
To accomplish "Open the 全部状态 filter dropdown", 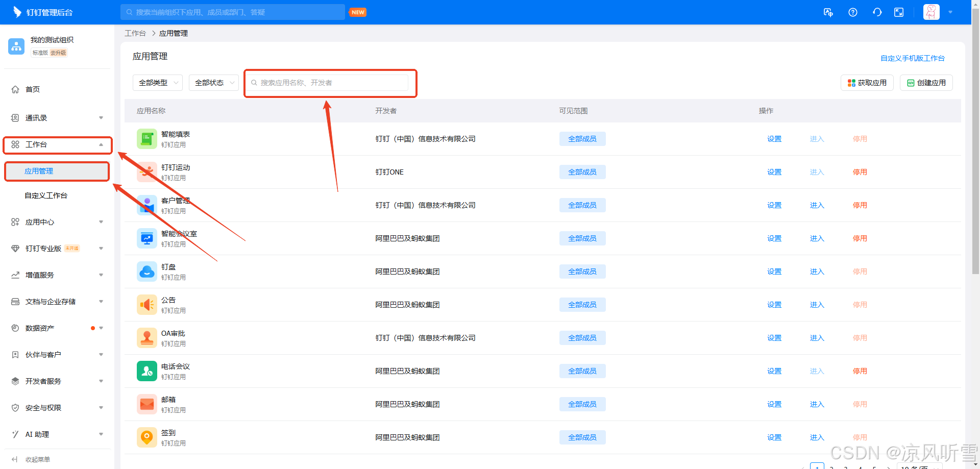I will (214, 83).
